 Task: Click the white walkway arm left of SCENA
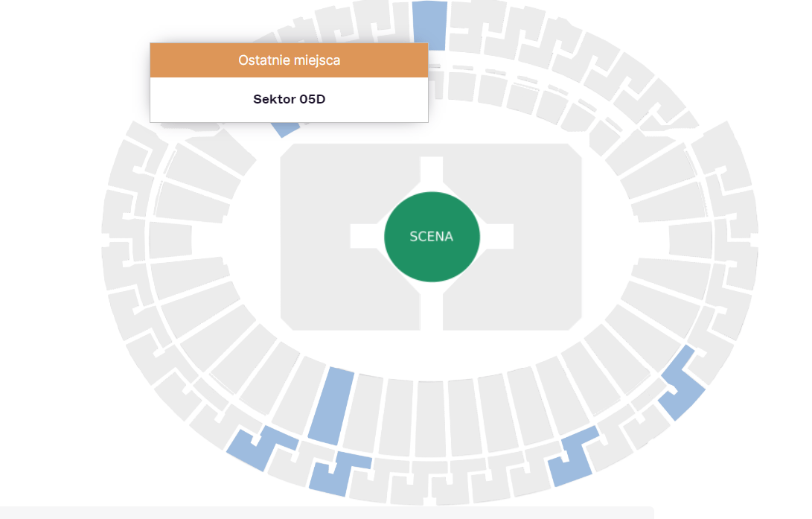367,237
